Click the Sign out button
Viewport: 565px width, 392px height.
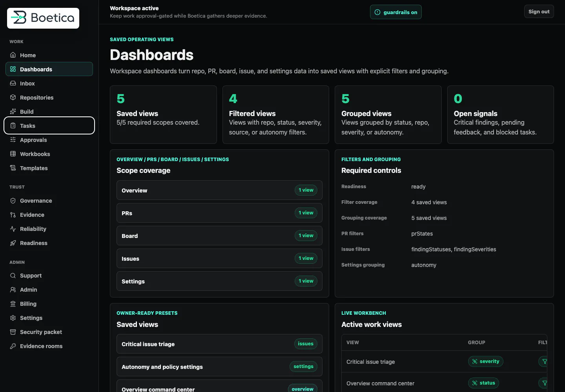pos(539,11)
